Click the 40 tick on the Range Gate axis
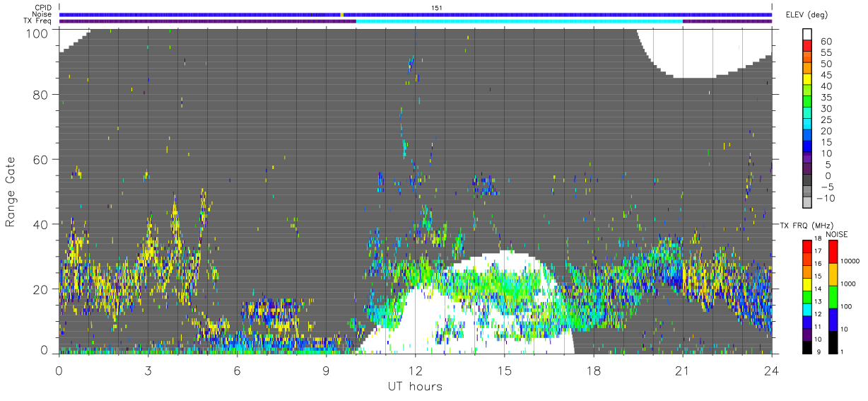Viewport: 868px width, 401px height. [42, 224]
